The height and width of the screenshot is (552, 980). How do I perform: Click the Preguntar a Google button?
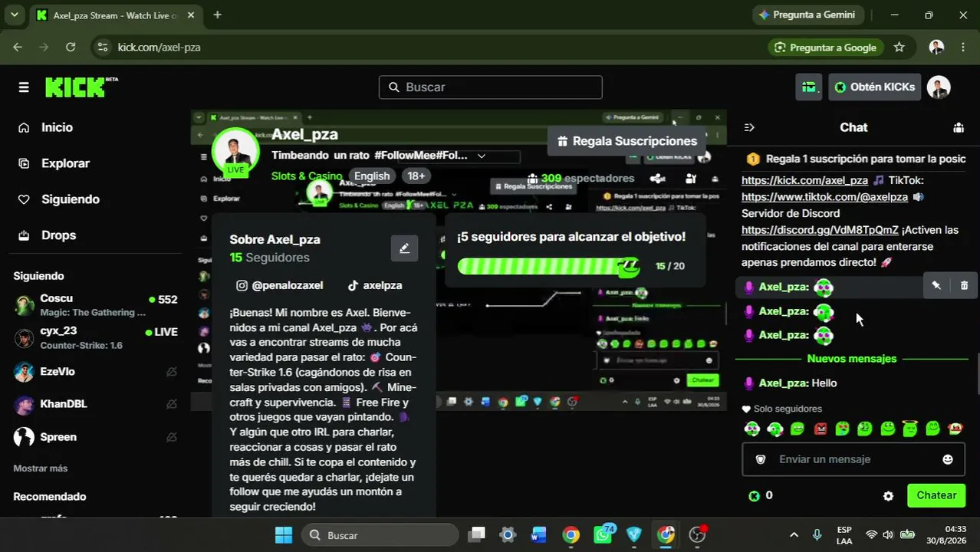click(x=824, y=48)
